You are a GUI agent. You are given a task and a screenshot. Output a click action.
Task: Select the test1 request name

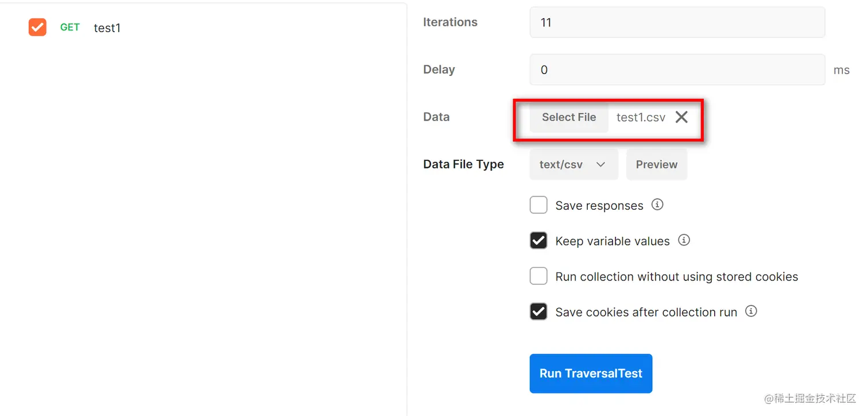coord(107,28)
